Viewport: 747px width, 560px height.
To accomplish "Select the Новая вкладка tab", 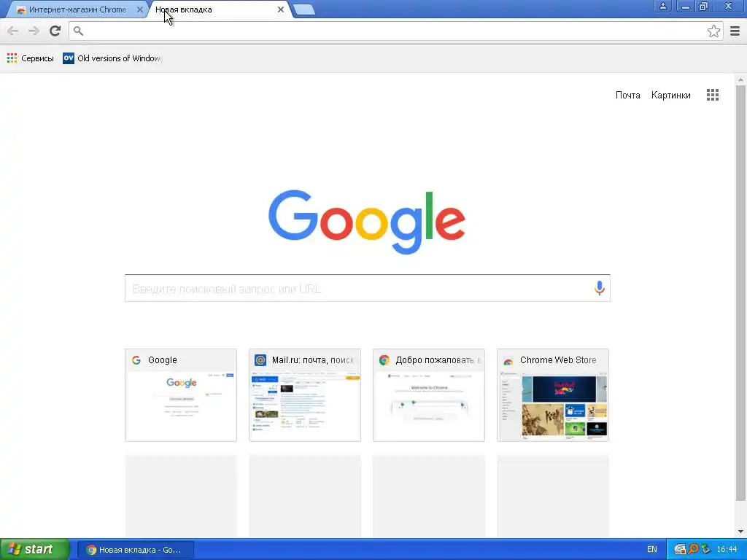I will pyautogui.click(x=219, y=9).
